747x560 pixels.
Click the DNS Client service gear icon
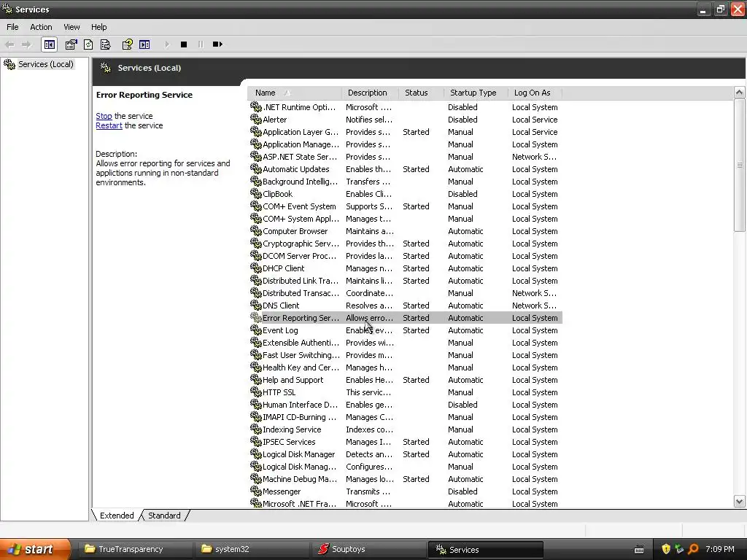[256, 305]
